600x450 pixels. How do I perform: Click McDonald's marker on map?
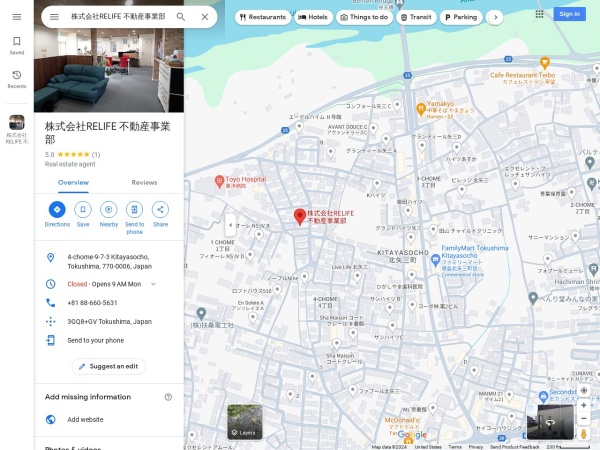(408, 440)
